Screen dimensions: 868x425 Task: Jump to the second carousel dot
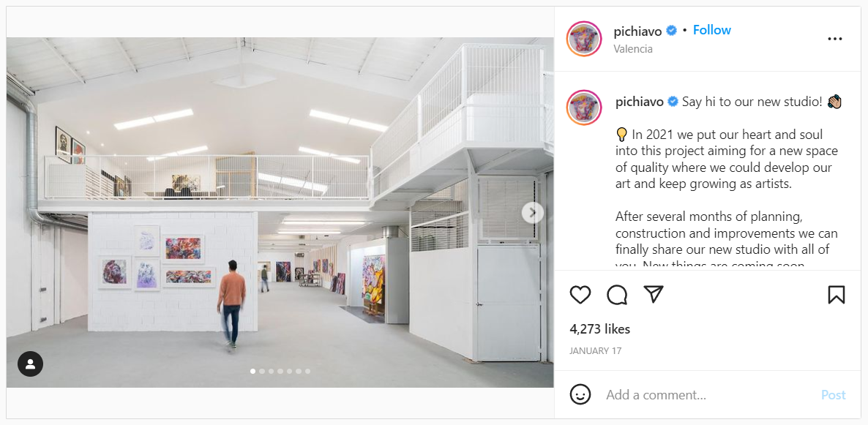(262, 372)
